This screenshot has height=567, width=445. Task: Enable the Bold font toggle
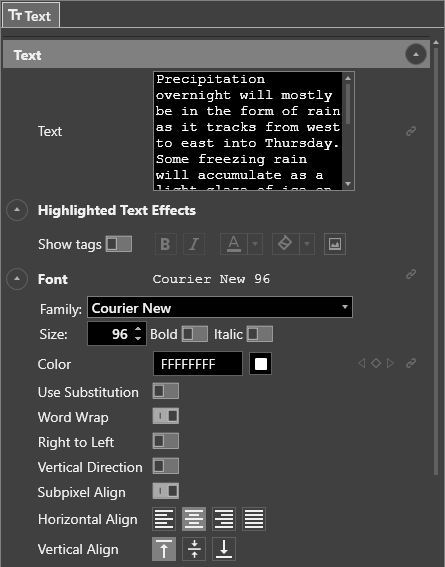194,334
